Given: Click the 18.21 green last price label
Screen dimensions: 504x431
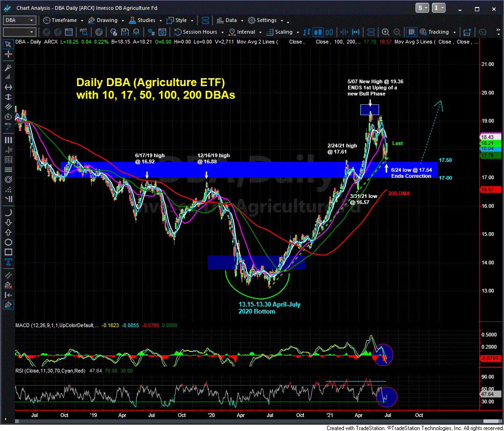Looking at the screenshot, I should [x=490, y=143].
